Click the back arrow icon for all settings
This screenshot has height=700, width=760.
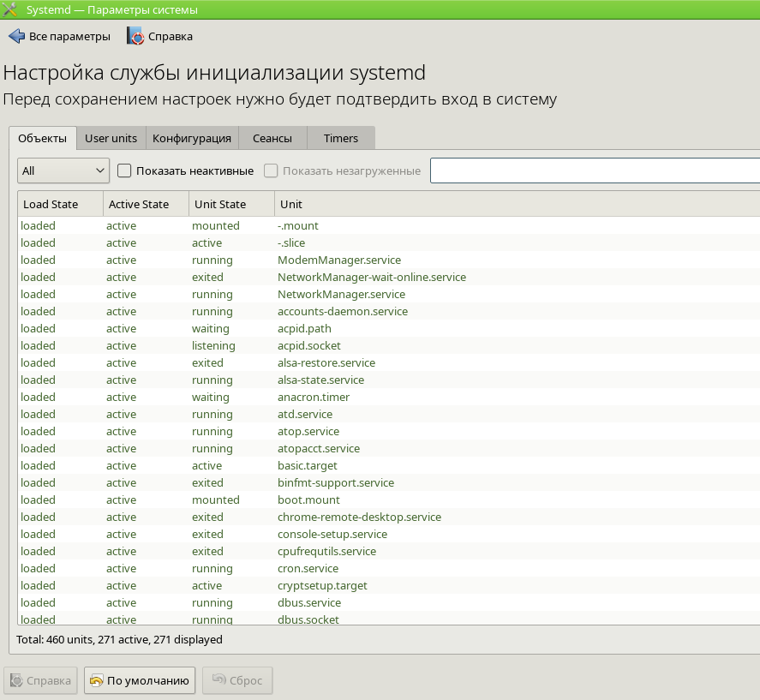pos(16,36)
